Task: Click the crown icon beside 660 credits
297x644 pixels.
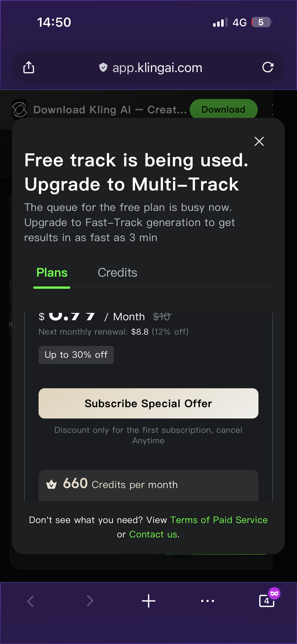Action: click(x=51, y=484)
